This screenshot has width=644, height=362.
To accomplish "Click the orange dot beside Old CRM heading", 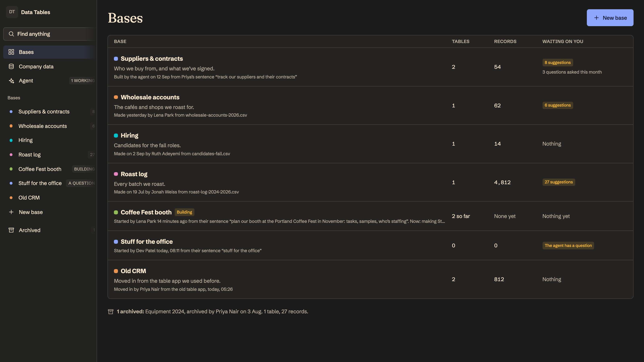I will (116, 271).
